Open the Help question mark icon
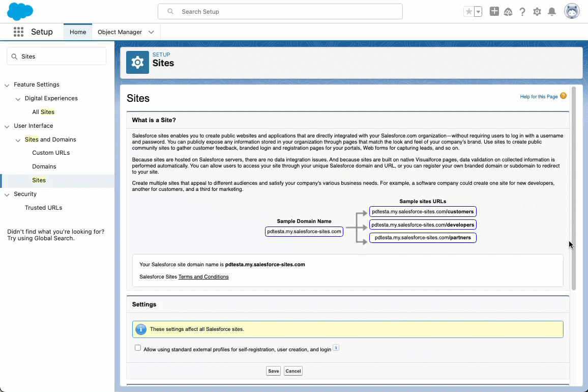Screen dimensions: 588x392 522,12
